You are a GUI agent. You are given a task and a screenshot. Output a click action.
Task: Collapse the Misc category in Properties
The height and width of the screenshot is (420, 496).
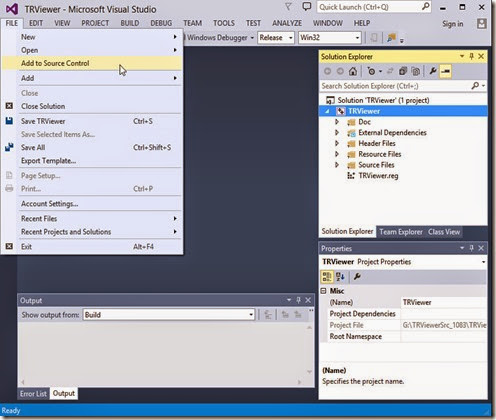tap(323, 291)
